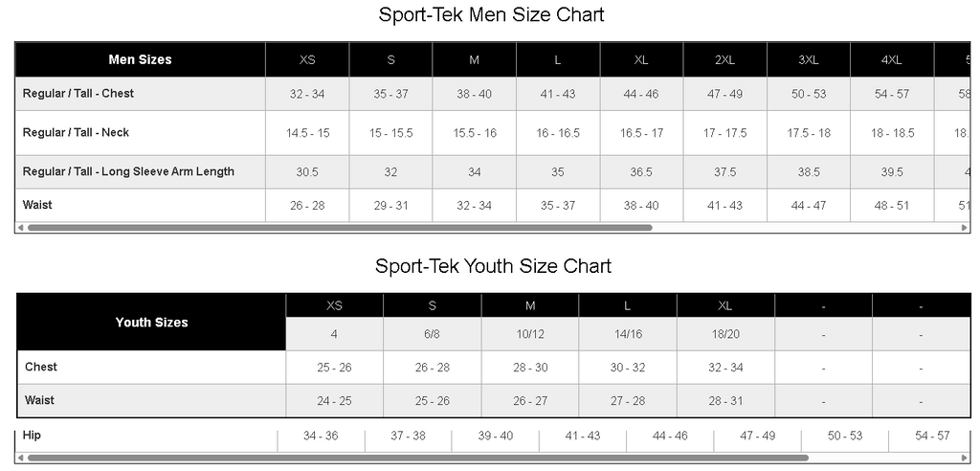The width and height of the screenshot is (980, 471).
Task: Select the 'Regular / Tall - Neck' row label
Action: tap(76, 132)
